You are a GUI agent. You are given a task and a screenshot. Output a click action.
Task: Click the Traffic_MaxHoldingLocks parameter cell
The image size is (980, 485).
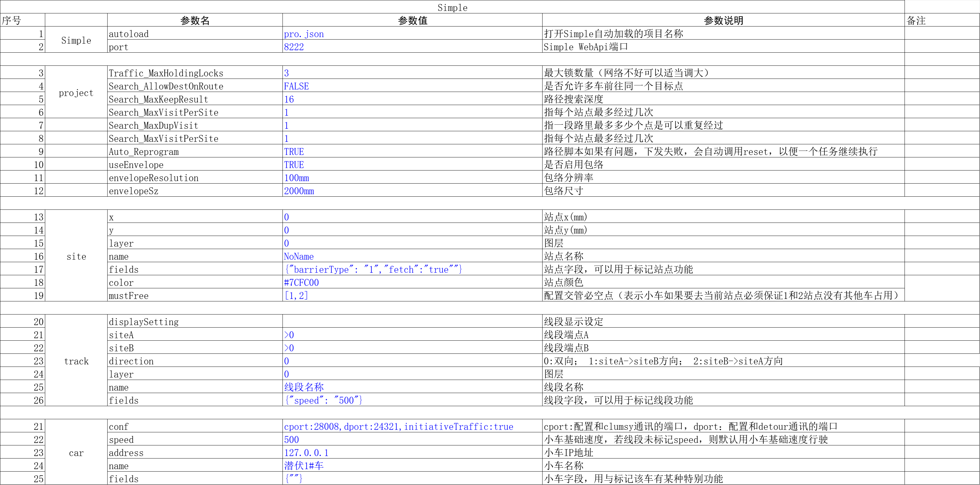166,73
